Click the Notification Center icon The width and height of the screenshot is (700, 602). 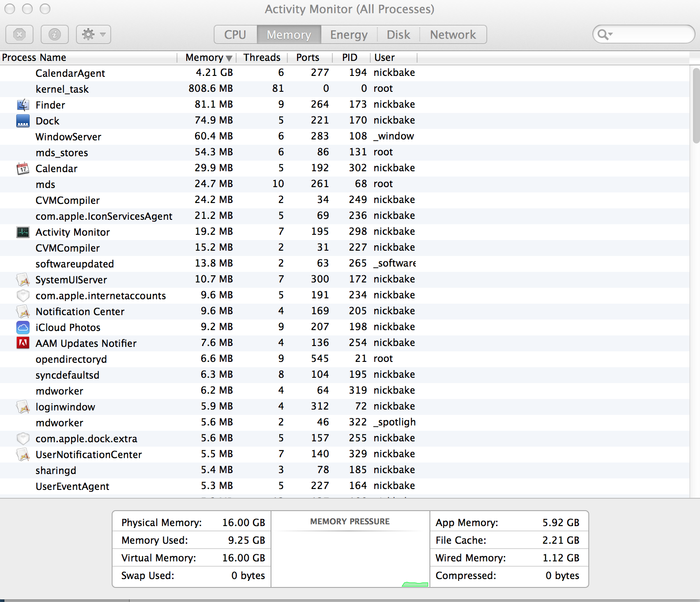click(x=23, y=312)
